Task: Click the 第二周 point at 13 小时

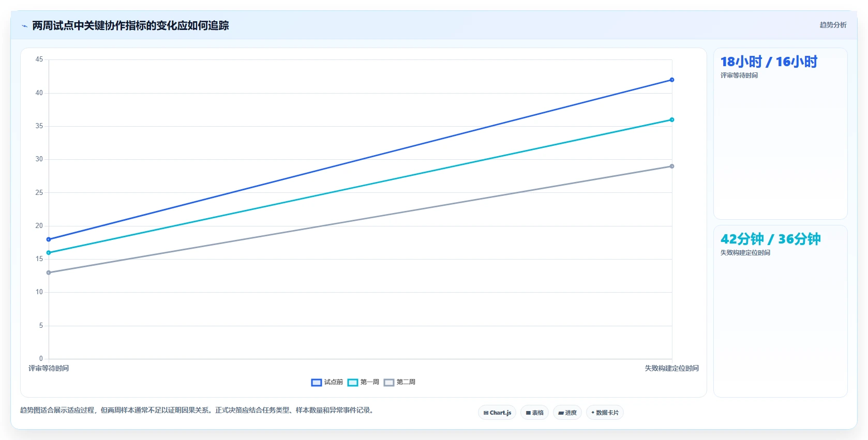Action: click(x=49, y=272)
